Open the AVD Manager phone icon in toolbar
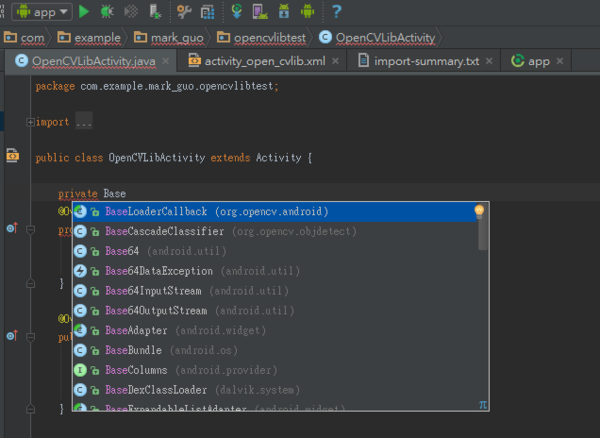The height and width of the screenshot is (438, 600). (260, 11)
